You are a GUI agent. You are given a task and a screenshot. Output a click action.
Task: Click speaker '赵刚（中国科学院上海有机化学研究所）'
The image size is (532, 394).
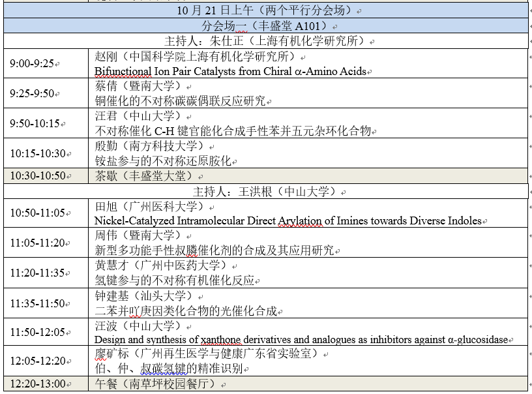[196, 56]
